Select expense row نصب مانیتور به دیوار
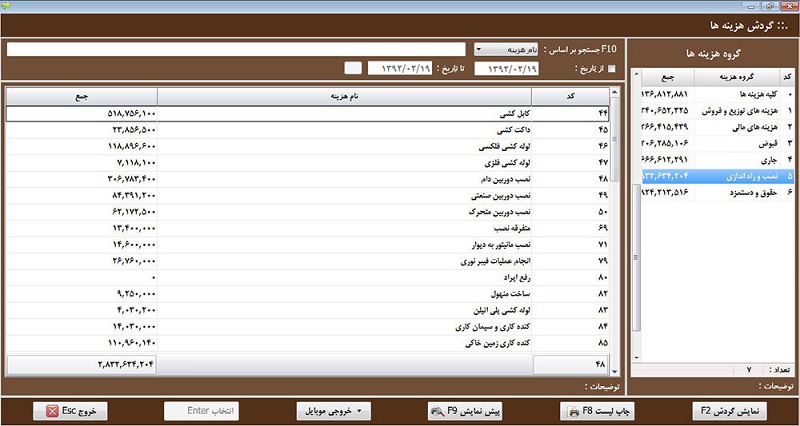 coord(308,244)
